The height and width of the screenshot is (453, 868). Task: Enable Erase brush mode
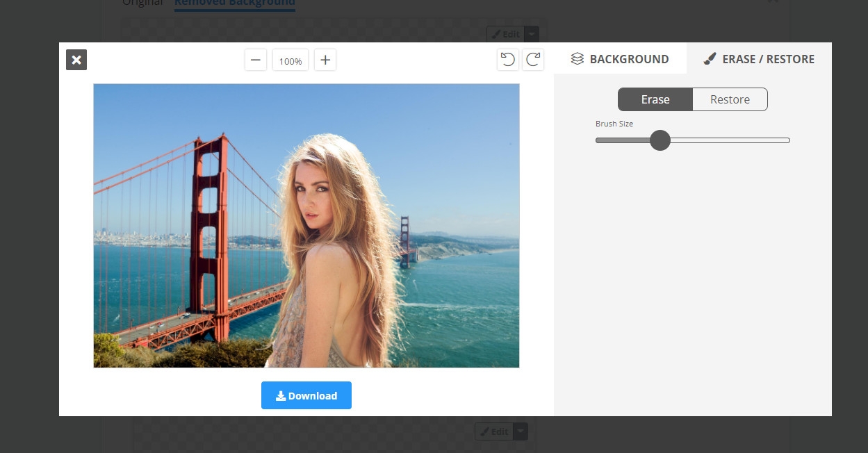[655, 99]
